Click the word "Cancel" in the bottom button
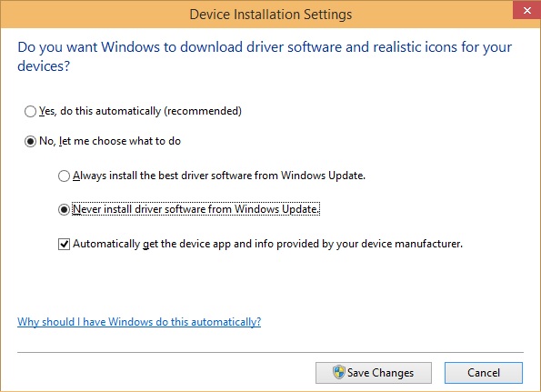Screen dimensions: 541x392 pos(484,373)
